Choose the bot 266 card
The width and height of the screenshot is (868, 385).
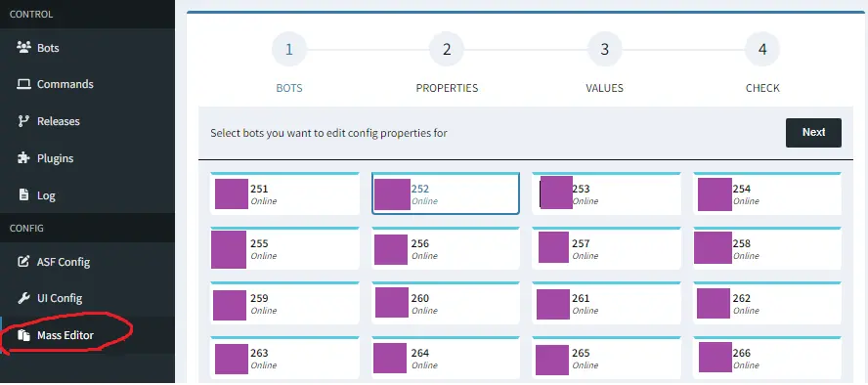(x=767, y=358)
